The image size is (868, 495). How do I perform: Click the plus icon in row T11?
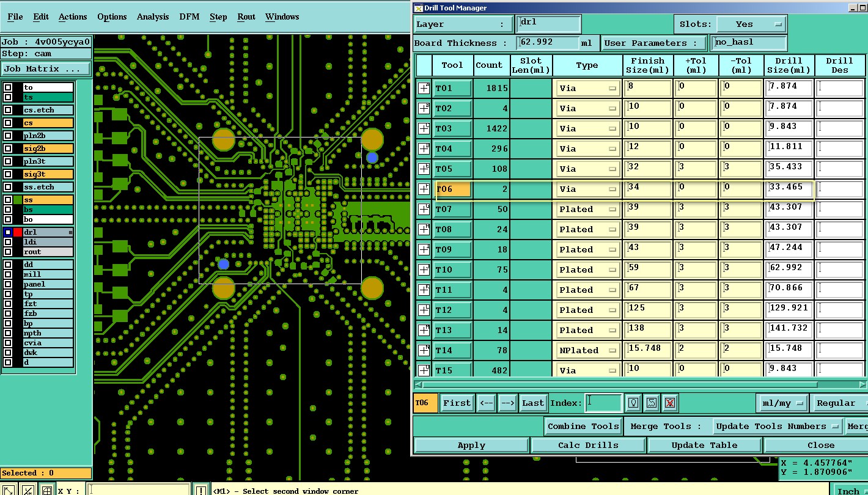coord(424,290)
